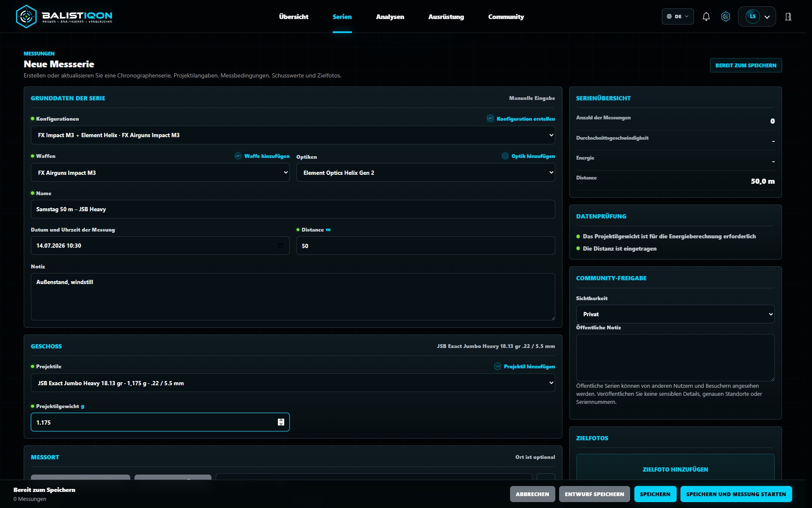
Task: Click the Entwurf speichern button
Action: pos(594,494)
